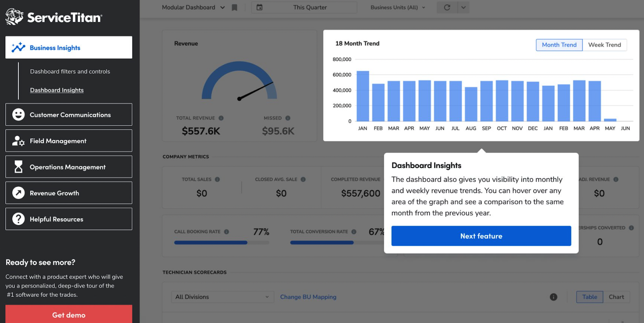Viewport: 644px width, 323px height.
Task: Switch to the Week Trend view
Action: 605,45
